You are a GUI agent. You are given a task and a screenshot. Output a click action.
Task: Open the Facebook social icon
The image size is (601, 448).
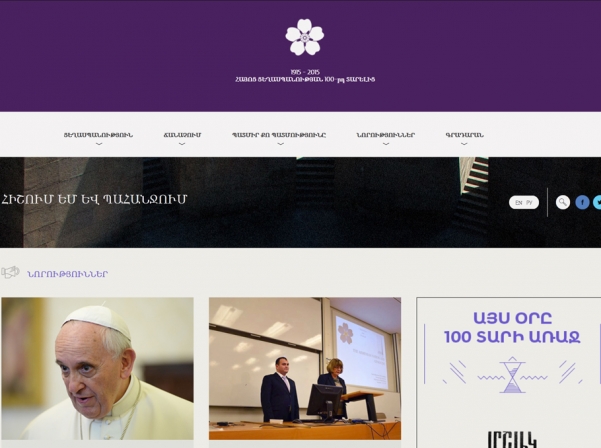[582, 202]
